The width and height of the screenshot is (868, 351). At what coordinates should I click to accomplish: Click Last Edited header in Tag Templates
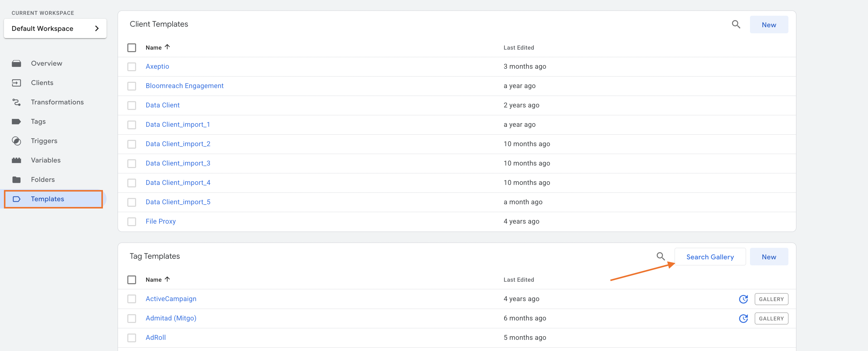[x=518, y=280]
